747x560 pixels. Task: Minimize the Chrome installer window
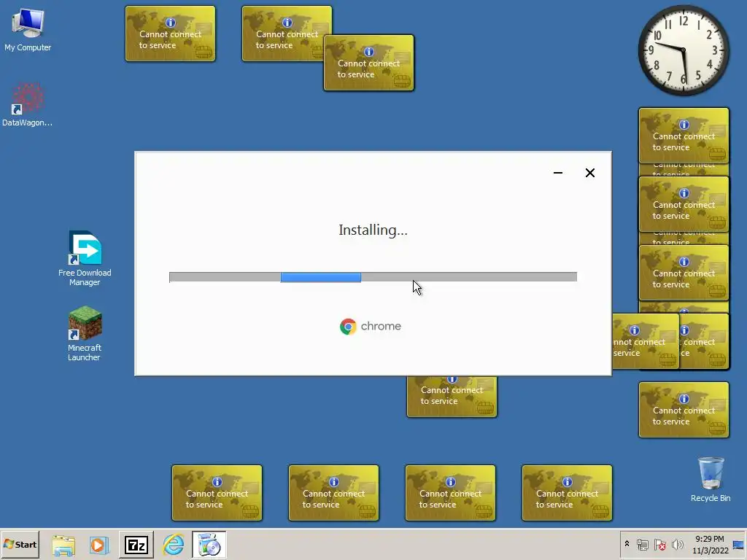click(558, 172)
